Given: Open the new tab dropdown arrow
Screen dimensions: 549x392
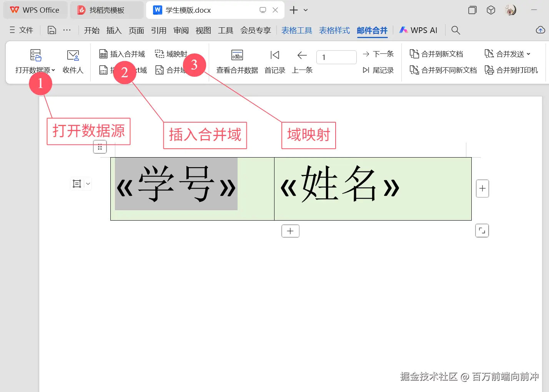Looking at the screenshot, I should [x=306, y=10].
